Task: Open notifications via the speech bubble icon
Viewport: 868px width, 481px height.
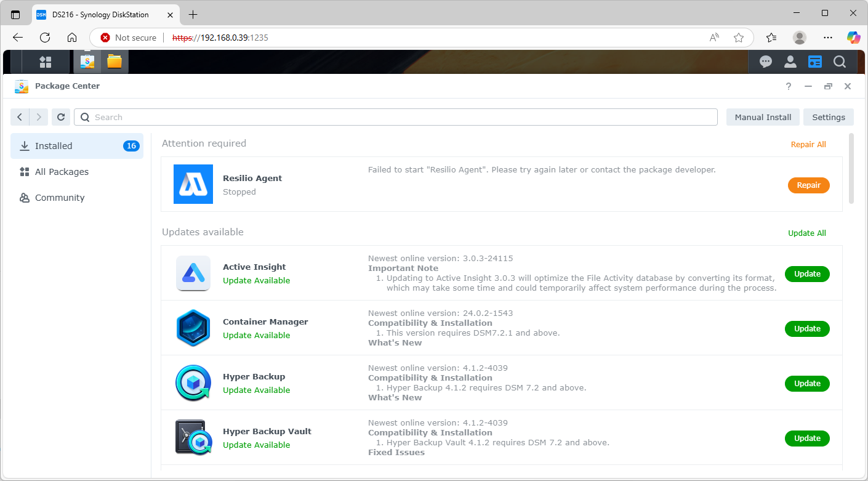Action: pos(766,62)
